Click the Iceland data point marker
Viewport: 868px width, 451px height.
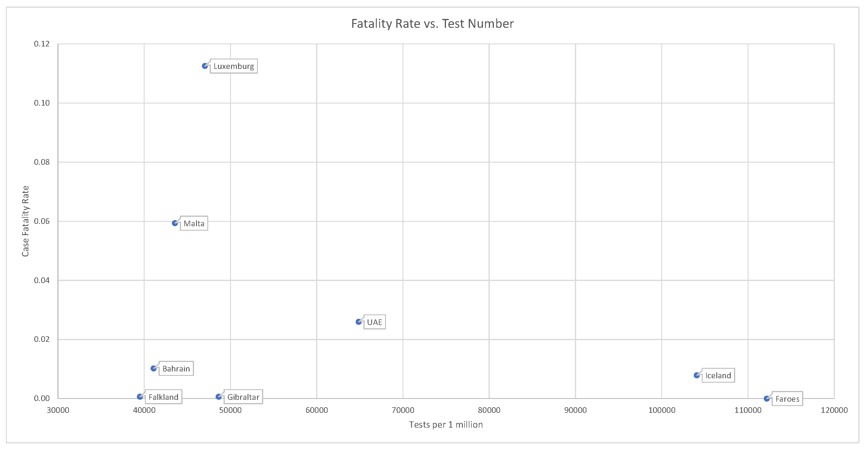tap(696, 376)
